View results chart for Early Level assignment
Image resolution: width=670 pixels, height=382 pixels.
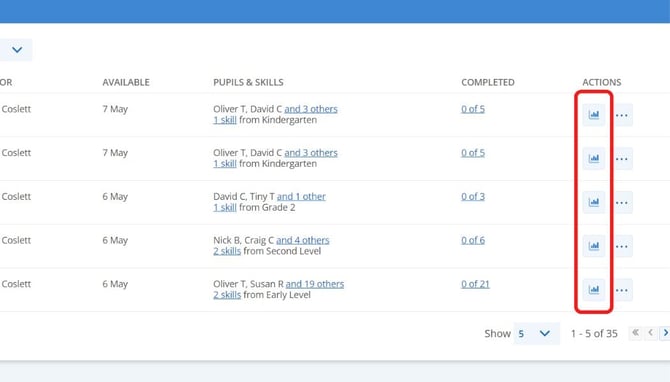pyautogui.click(x=594, y=290)
